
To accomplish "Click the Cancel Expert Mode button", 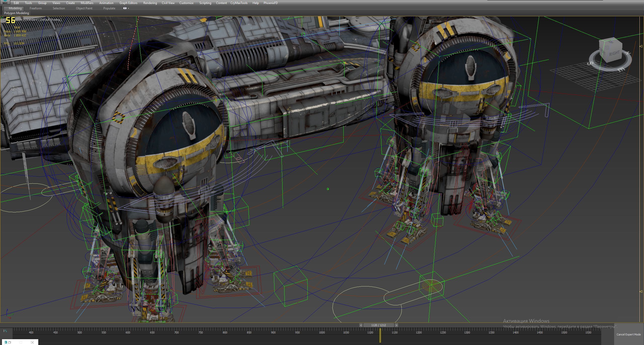I will pyautogui.click(x=628, y=334).
